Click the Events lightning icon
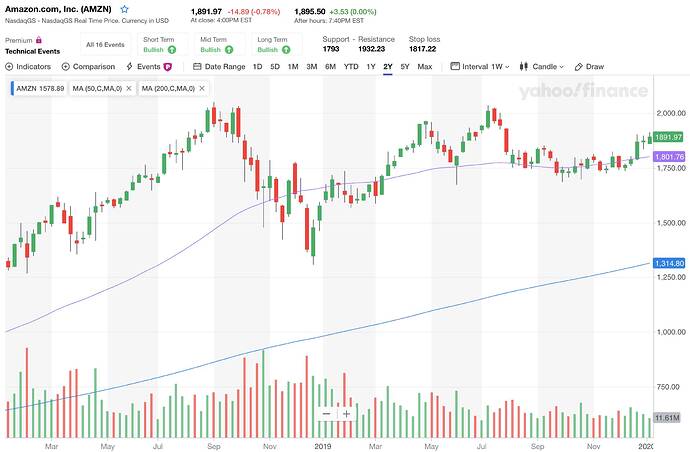This screenshot has height=452, width=690. 129,67
